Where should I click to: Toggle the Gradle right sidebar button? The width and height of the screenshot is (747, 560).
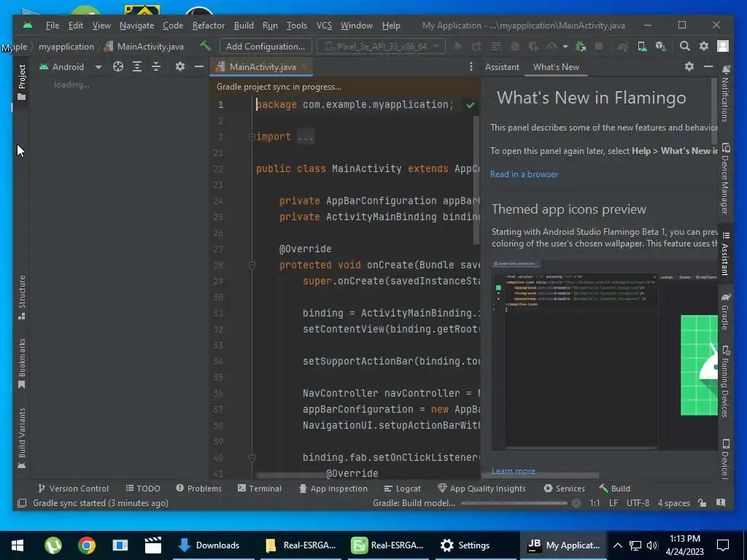(725, 311)
